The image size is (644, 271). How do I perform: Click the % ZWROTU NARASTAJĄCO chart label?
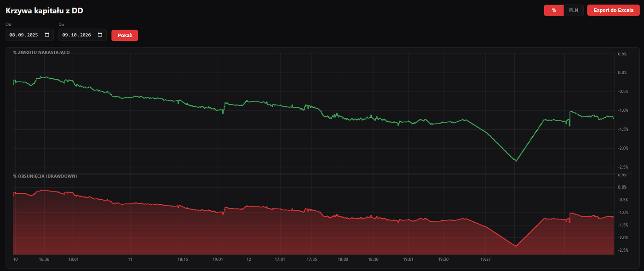click(41, 52)
